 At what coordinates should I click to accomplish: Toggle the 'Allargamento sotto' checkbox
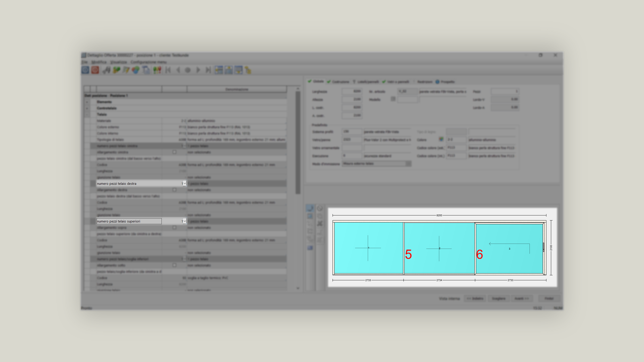point(174,265)
